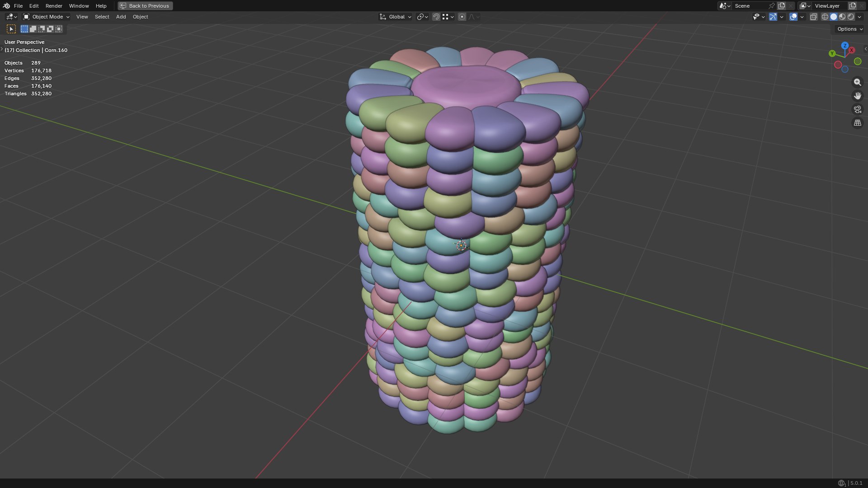Click the Back to Previous button
The height and width of the screenshot is (488, 868).
point(145,6)
